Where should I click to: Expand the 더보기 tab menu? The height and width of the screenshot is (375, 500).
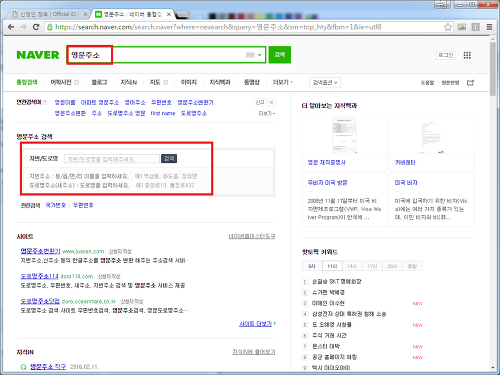click(282, 82)
